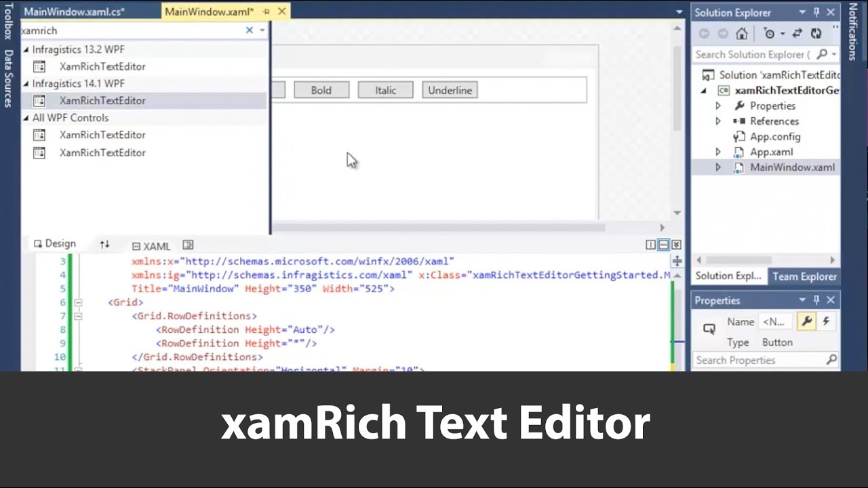
Task: Click the Bold button in designer
Action: tap(321, 90)
